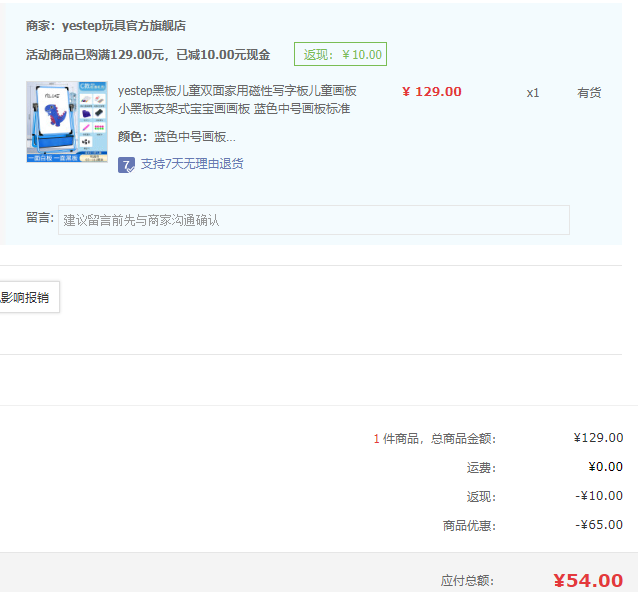Click the red ¥54.00 total payable
Screen dimensions: 638x592
coord(588,581)
